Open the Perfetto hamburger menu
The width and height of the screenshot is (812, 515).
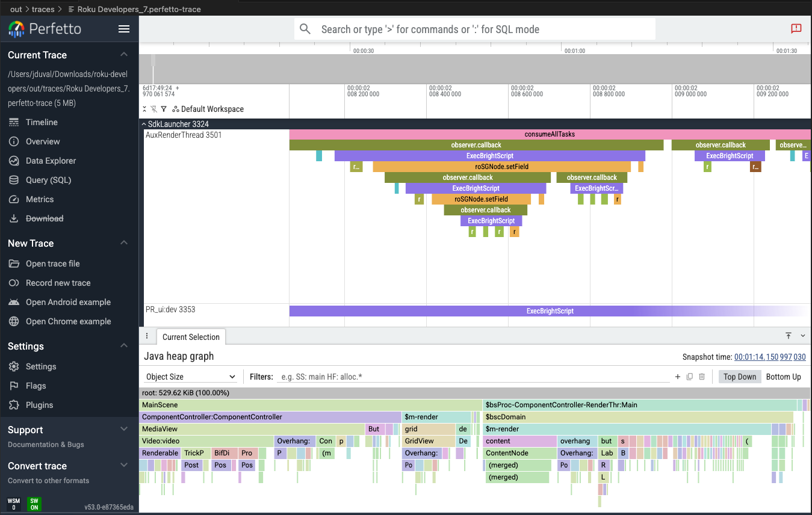pyautogui.click(x=124, y=29)
